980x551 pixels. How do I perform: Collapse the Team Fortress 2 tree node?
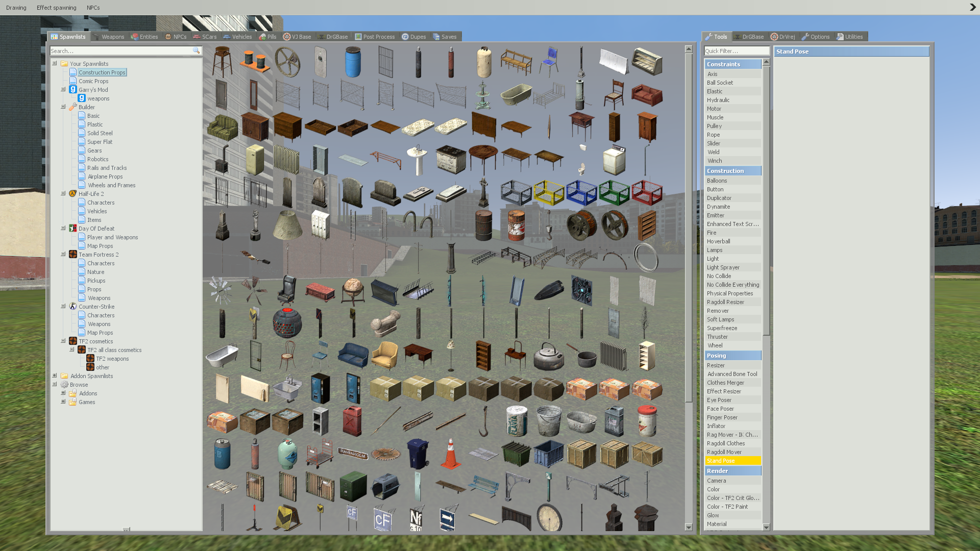coord(63,254)
